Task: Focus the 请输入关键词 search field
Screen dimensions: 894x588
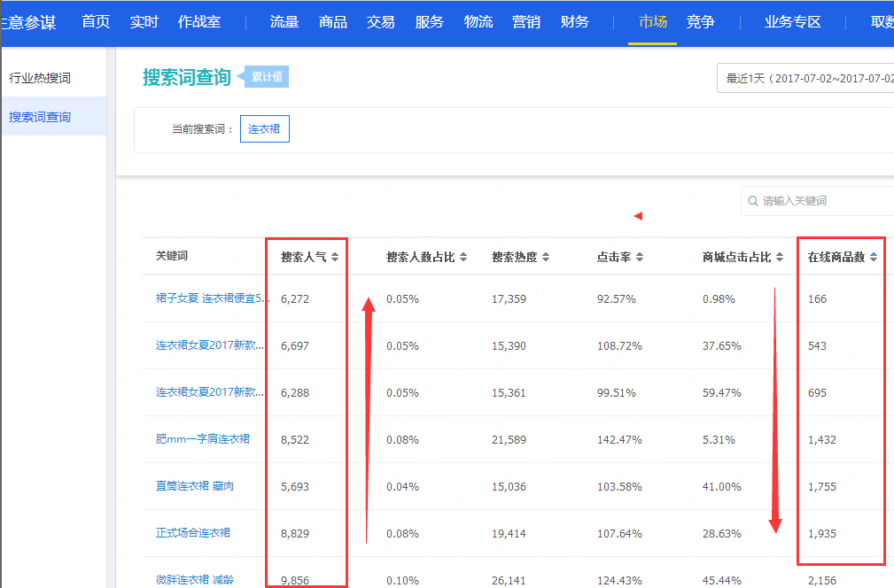Action: [824, 201]
